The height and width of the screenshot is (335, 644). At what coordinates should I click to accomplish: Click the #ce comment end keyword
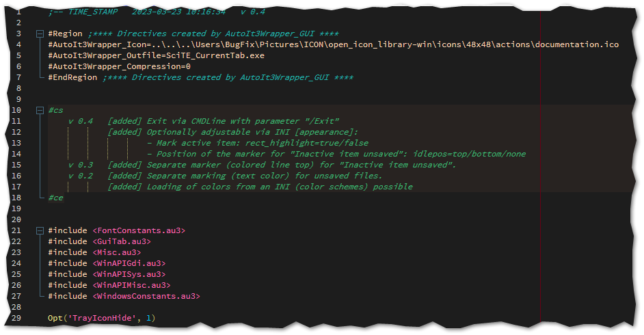tap(55, 198)
